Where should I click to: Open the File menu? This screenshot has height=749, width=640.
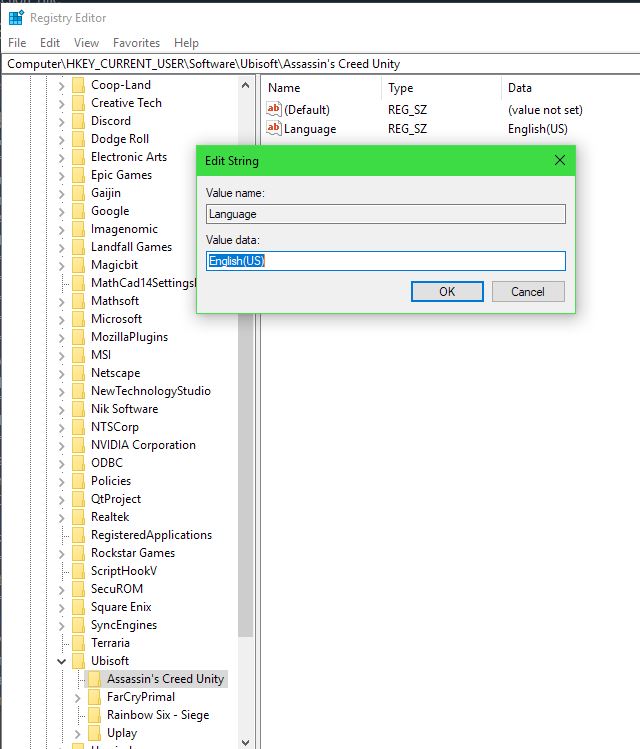[17, 43]
